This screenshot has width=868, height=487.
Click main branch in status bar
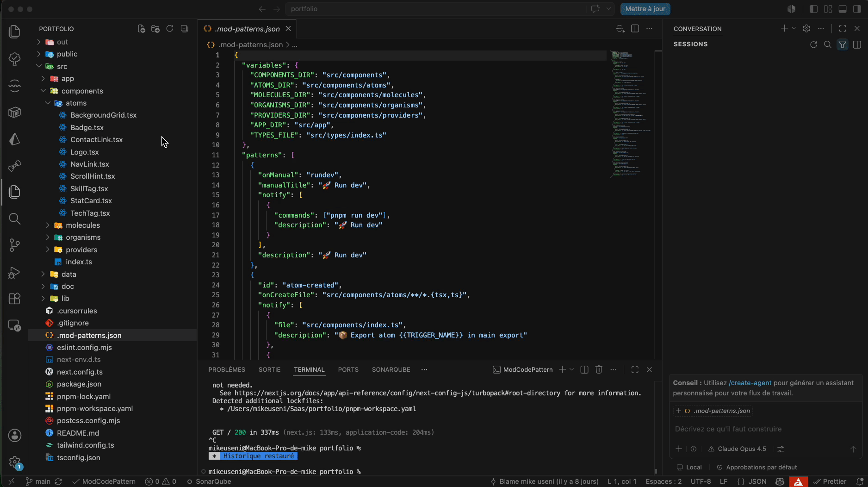[38, 481]
